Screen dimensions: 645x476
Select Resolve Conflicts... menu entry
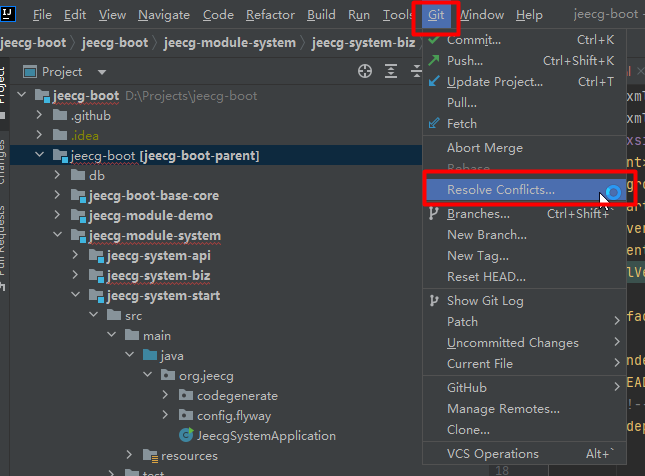[526, 190]
